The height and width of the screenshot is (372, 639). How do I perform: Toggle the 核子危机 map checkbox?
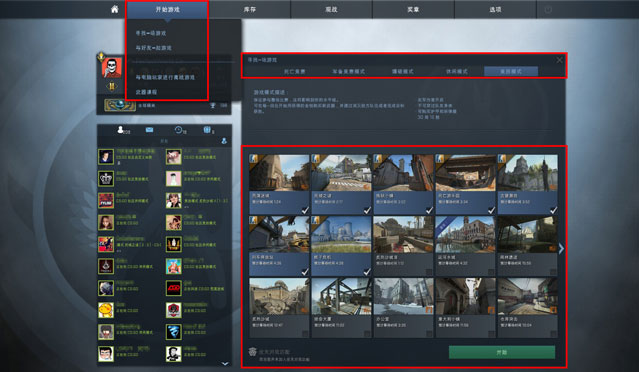click(x=367, y=272)
